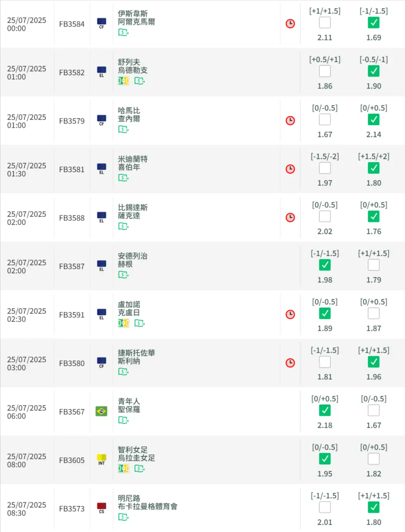This screenshot has width=405, height=532.
Task: Tick the [0/-0.5] 1.67 checkbox for 聖保羅
Action: pos(373,410)
